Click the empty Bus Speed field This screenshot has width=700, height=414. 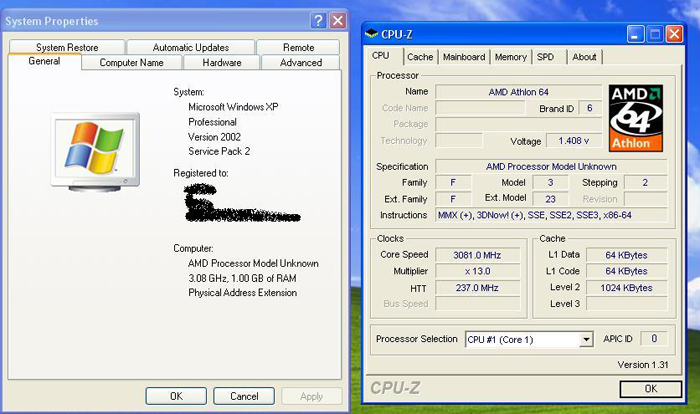[477, 304]
